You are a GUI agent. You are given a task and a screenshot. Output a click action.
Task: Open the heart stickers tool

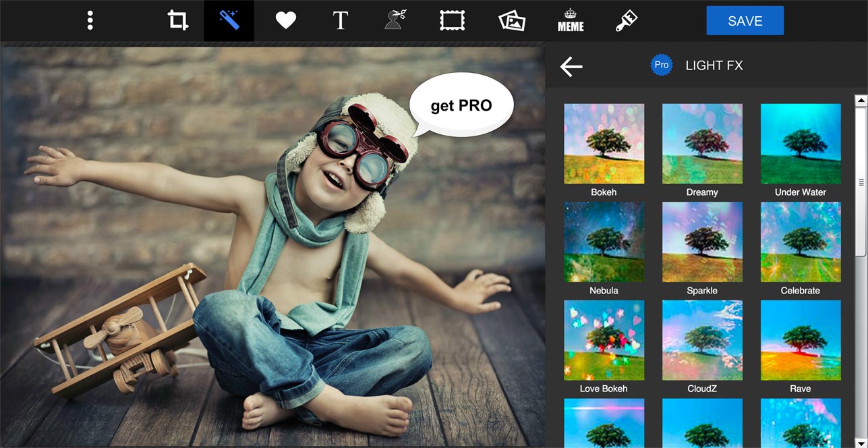286,21
